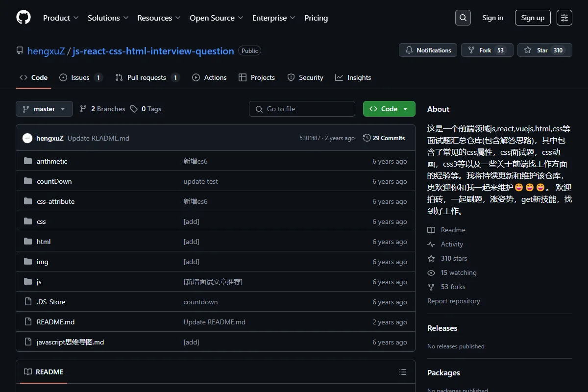Open the 0 Tags link
Image resolution: width=588 pixels, height=392 pixels.
146,109
